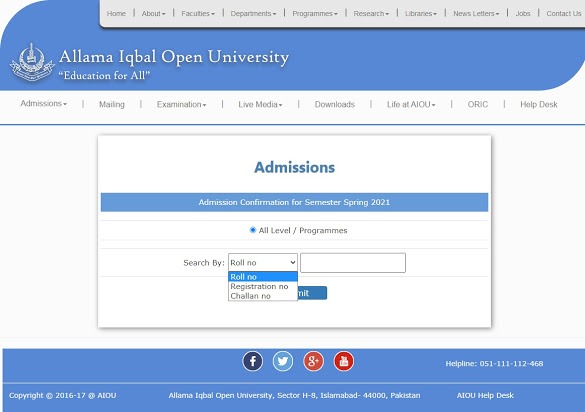Open the ORIC page
The width and height of the screenshot is (585, 412).
tap(478, 104)
